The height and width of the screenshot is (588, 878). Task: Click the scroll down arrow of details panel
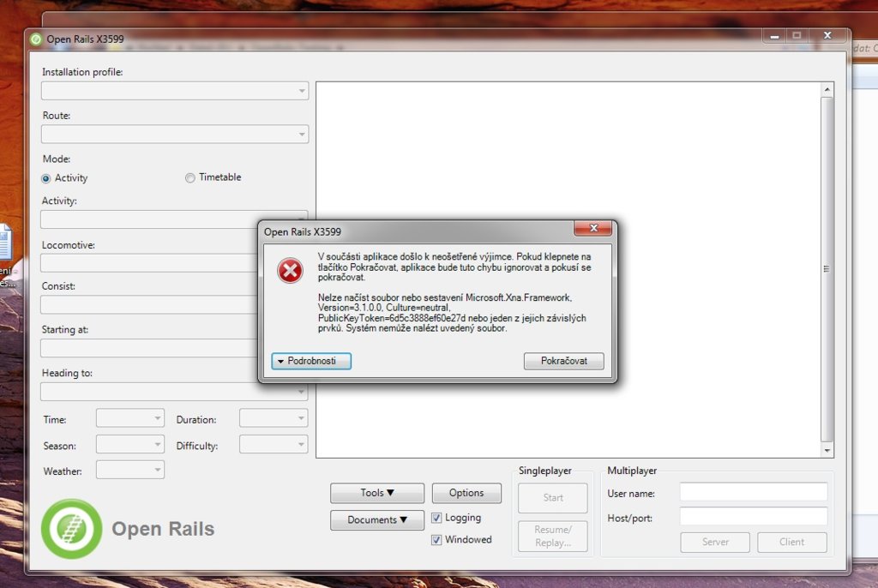(827, 450)
